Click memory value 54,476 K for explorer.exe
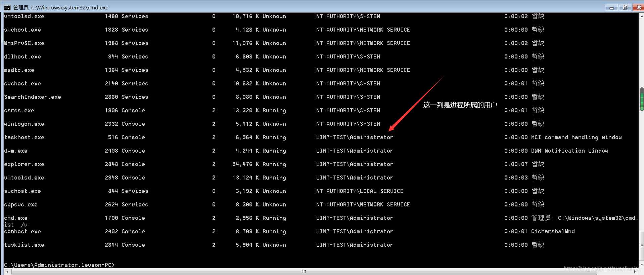The height and width of the screenshot is (275, 644). click(x=246, y=164)
